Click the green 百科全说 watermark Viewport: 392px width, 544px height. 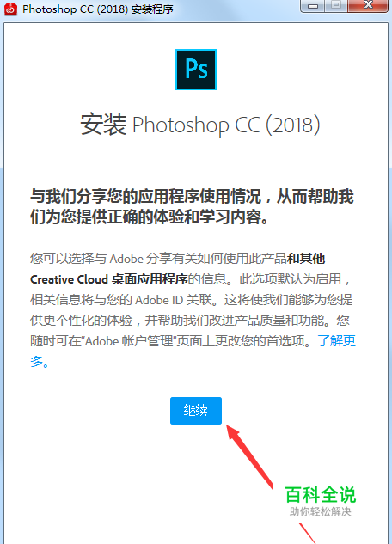pyautogui.click(x=320, y=494)
